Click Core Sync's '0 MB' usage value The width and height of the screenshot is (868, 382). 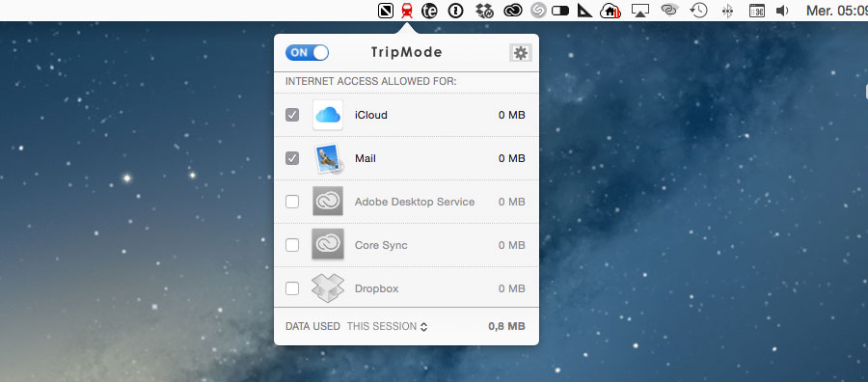point(511,245)
